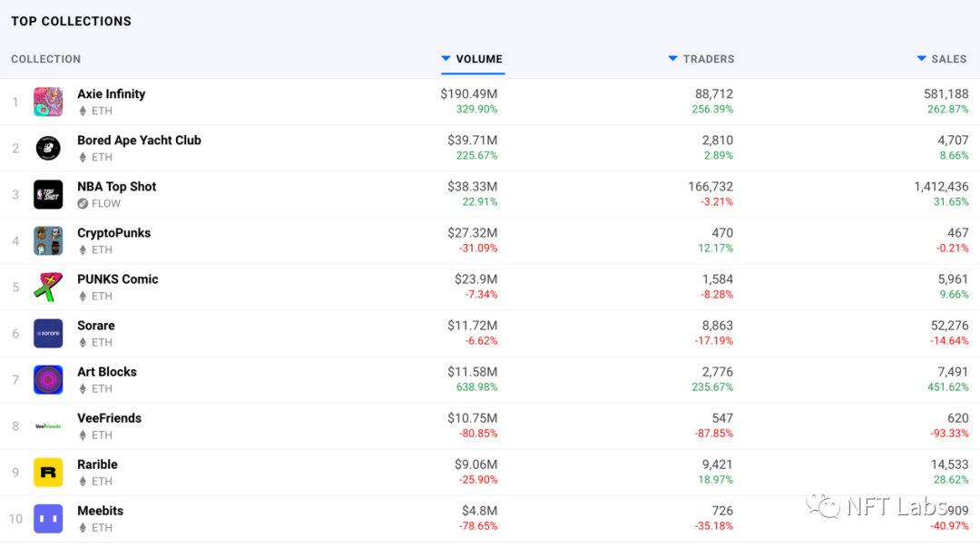Click the 1,412,436 sales count
Image resolution: width=980 pixels, height=547 pixels.
tap(941, 186)
